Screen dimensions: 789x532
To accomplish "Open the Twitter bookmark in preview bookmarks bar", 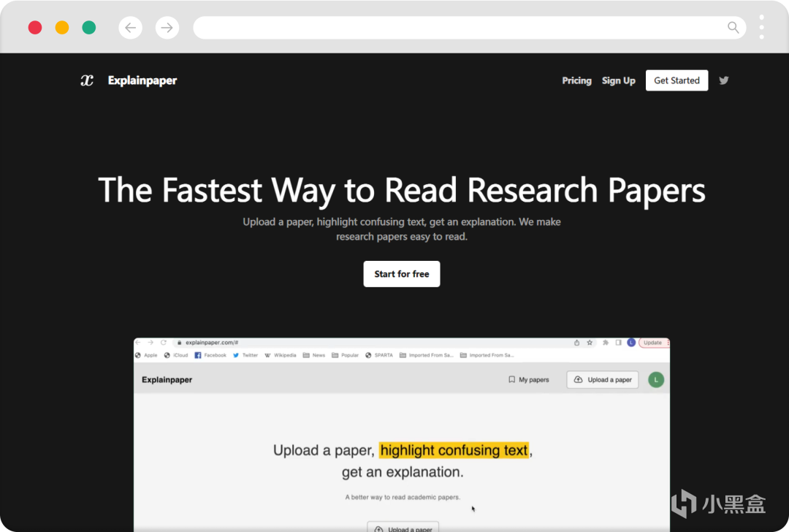I will [245, 355].
